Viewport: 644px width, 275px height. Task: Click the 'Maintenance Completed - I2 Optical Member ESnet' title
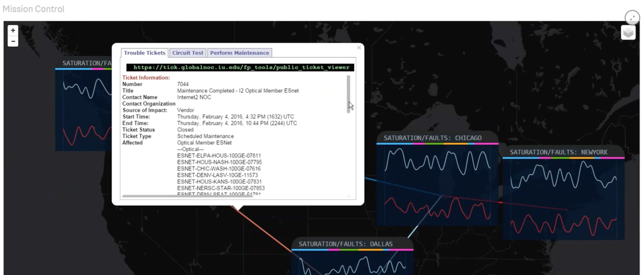point(238,91)
